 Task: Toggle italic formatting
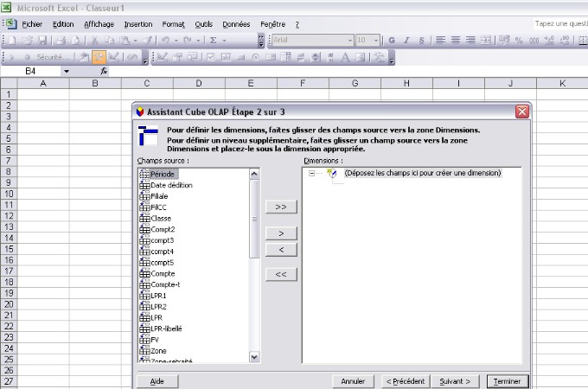coord(406,40)
